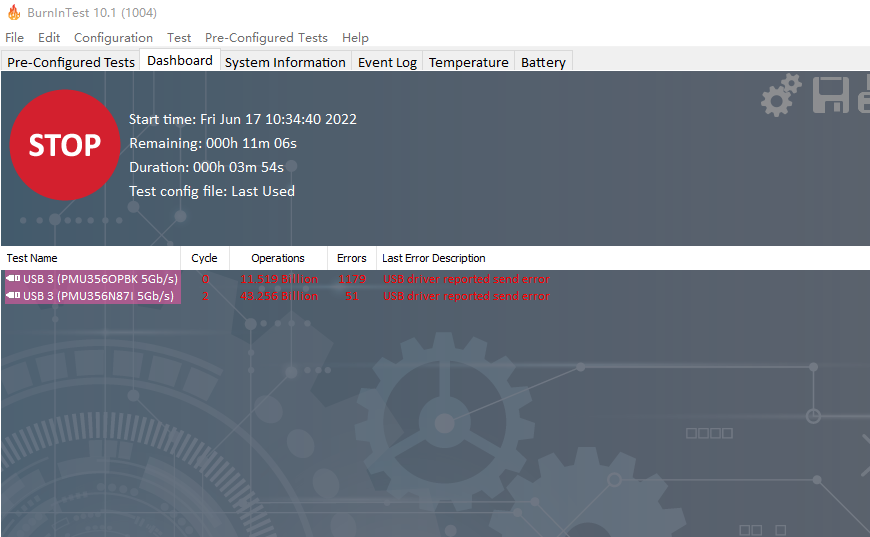870x537 pixels.
Task: Open Pre-Configured Tests menu in menu bar
Action: [266, 38]
